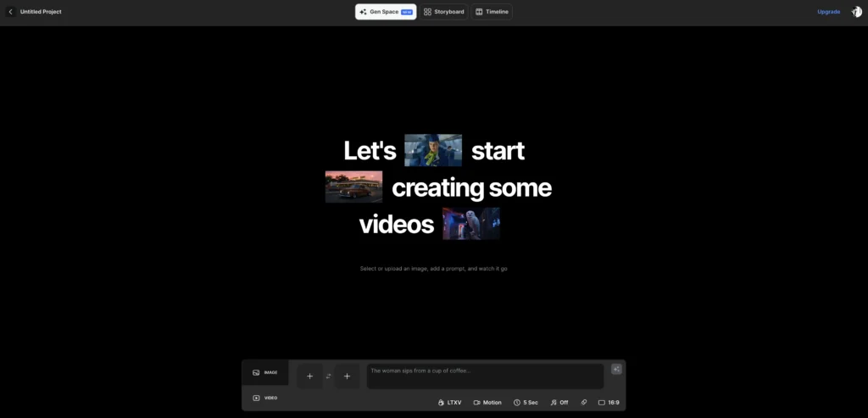Open the 16:9 aspect ratio dropdown
The image size is (868, 418).
609,403
